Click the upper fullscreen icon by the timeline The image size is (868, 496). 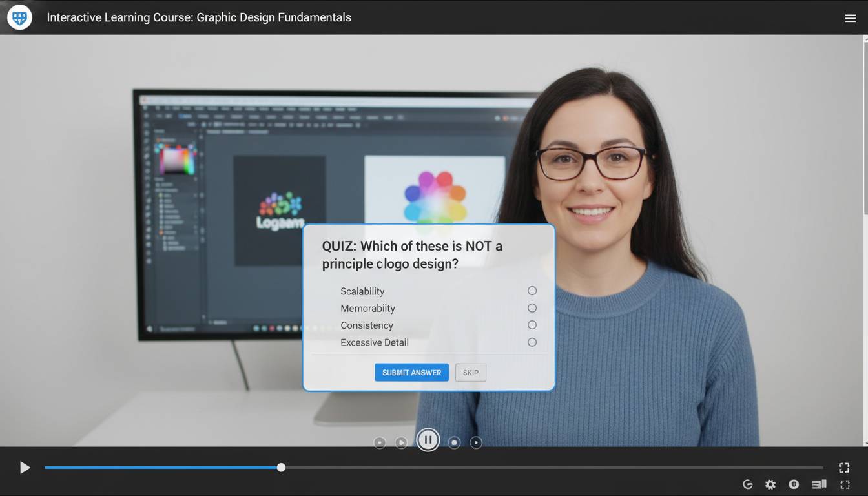(x=843, y=468)
